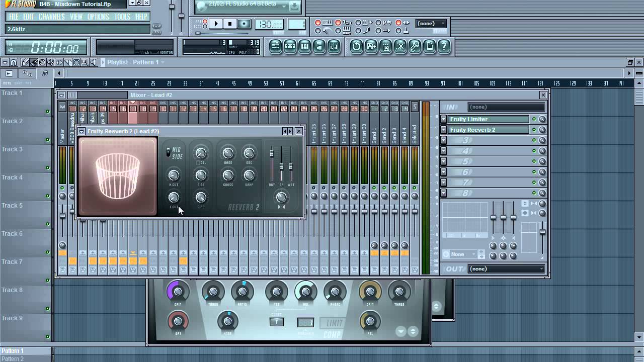
Task: Open the TOOLS menu
Action: [122, 17]
